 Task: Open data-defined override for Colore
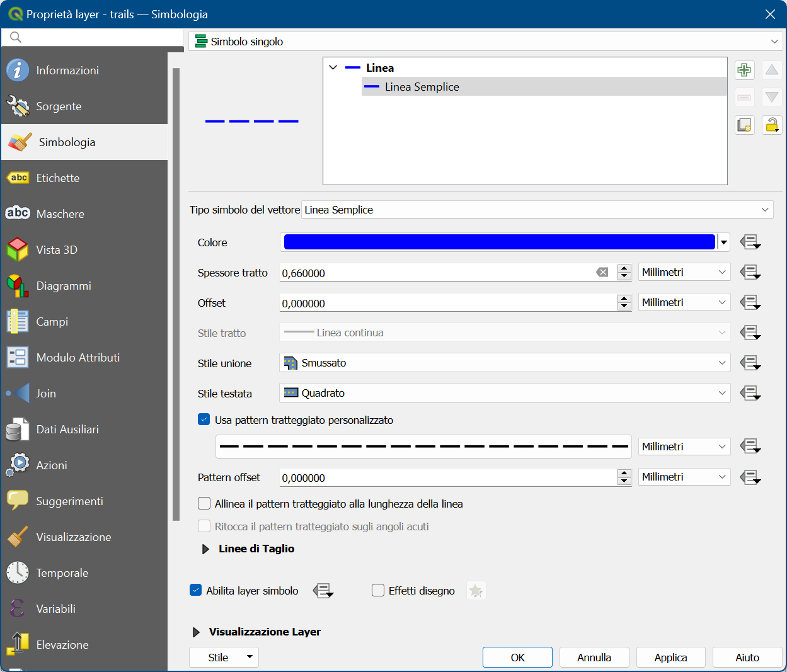[x=750, y=242]
